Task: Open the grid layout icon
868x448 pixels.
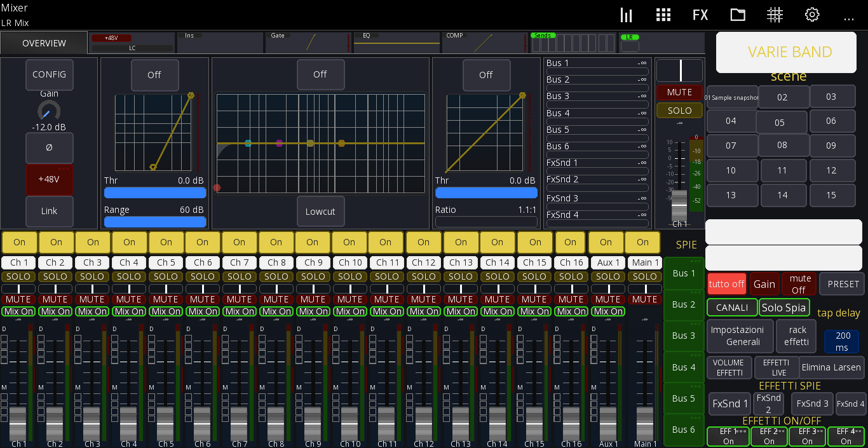Action: (x=663, y=15)
